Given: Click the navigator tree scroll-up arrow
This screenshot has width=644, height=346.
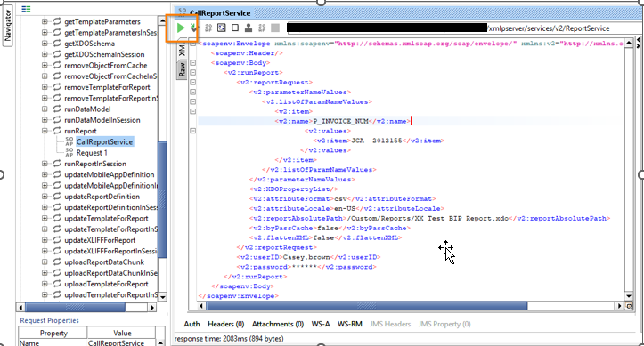Looking at the screenshot, I should tap(162, 20).
